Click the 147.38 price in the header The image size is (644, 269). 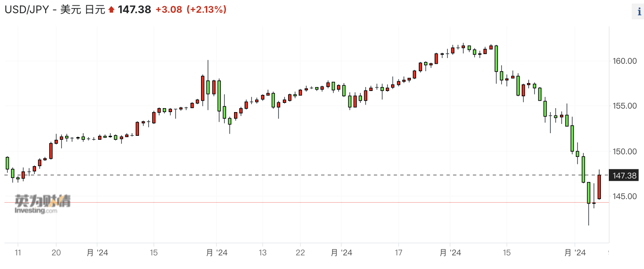[134, 10]
